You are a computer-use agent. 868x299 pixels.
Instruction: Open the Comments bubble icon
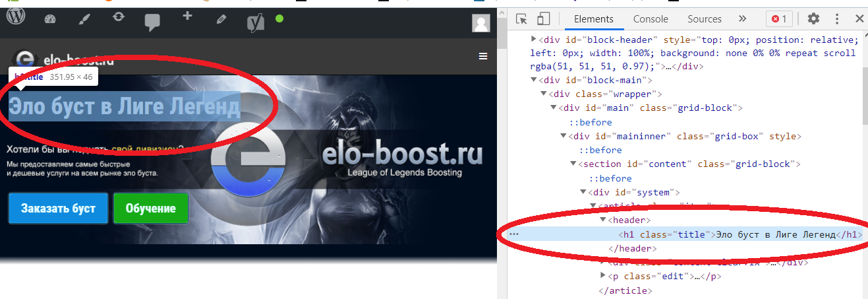[152, 22]
